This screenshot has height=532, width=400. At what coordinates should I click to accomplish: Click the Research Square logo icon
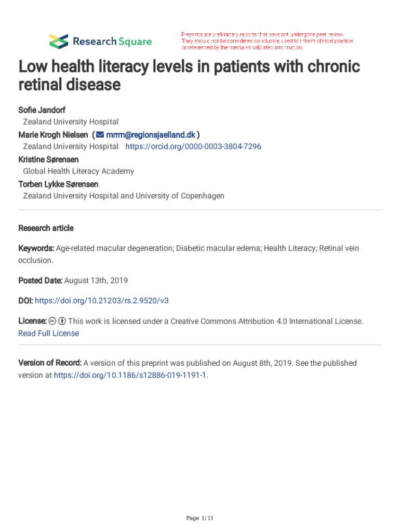coord(58,41)
